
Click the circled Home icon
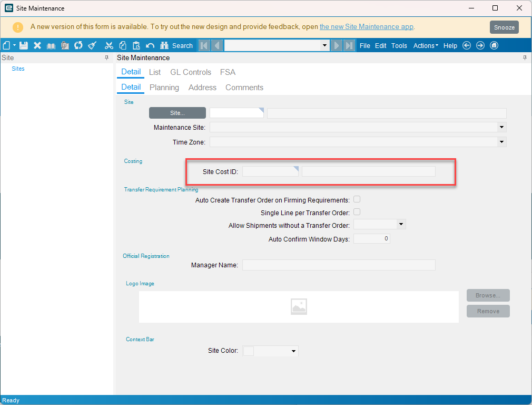click(495, 45)
